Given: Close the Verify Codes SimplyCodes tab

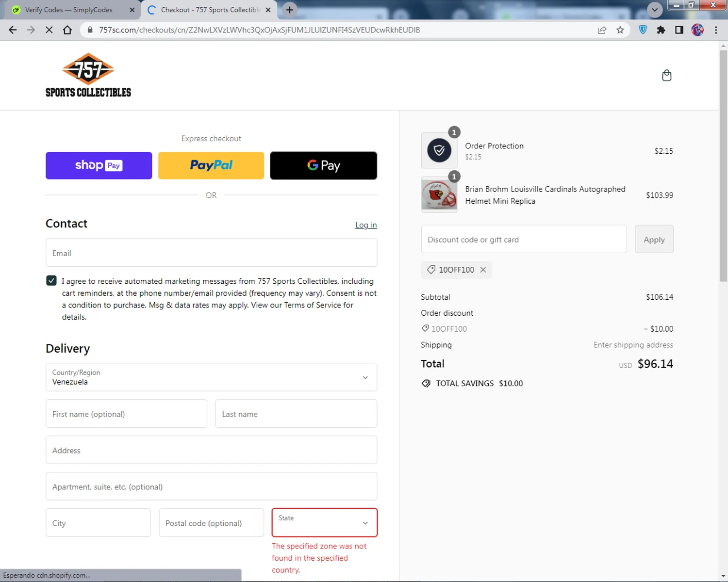Looking at the screenshot, I should 132,10.
